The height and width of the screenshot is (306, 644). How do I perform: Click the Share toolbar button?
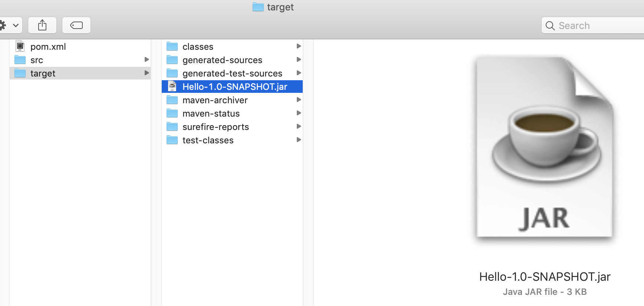[42, 25]
